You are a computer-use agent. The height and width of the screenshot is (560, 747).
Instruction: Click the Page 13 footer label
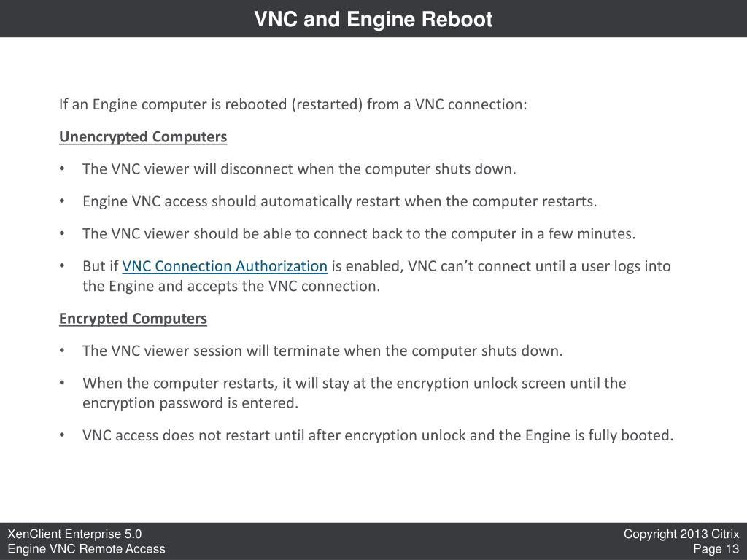point(716,549)
